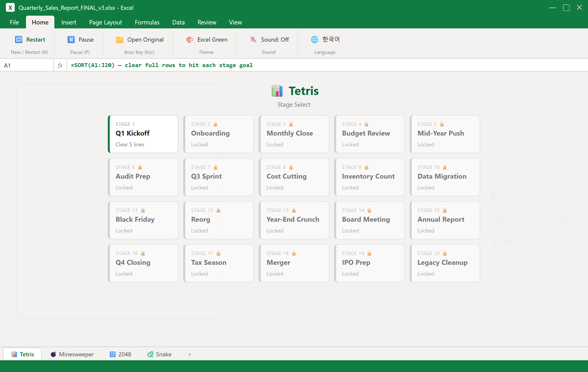Switch language to 한국어
This screenshot has width=588, height=372.
[x=331, y=39]
